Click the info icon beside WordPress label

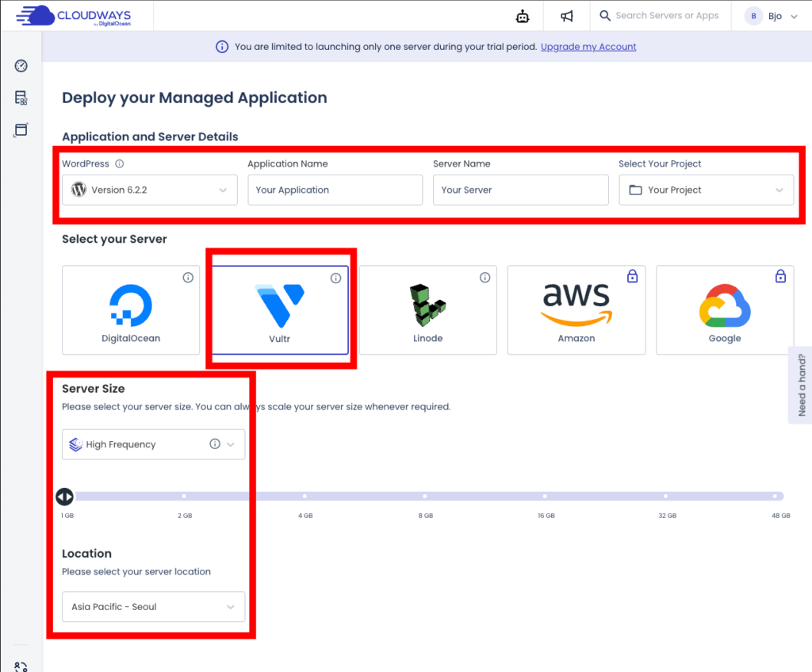click(120, 163)
